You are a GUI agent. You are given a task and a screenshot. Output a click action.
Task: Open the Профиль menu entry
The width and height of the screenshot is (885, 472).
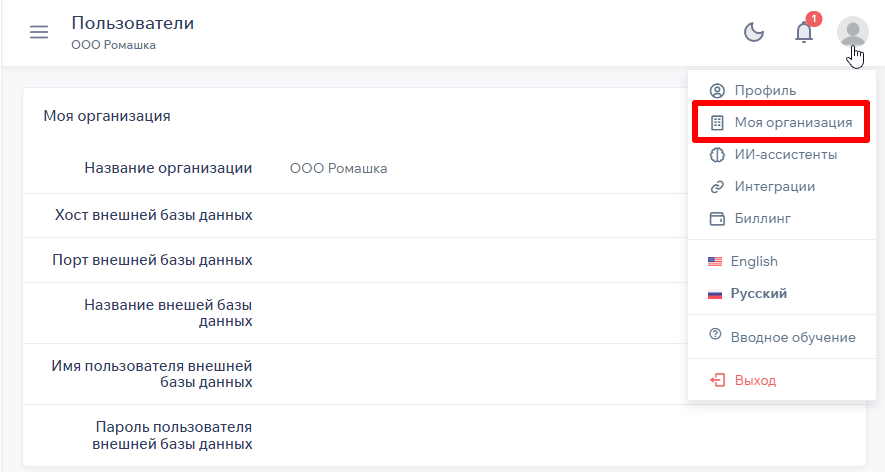765,90
